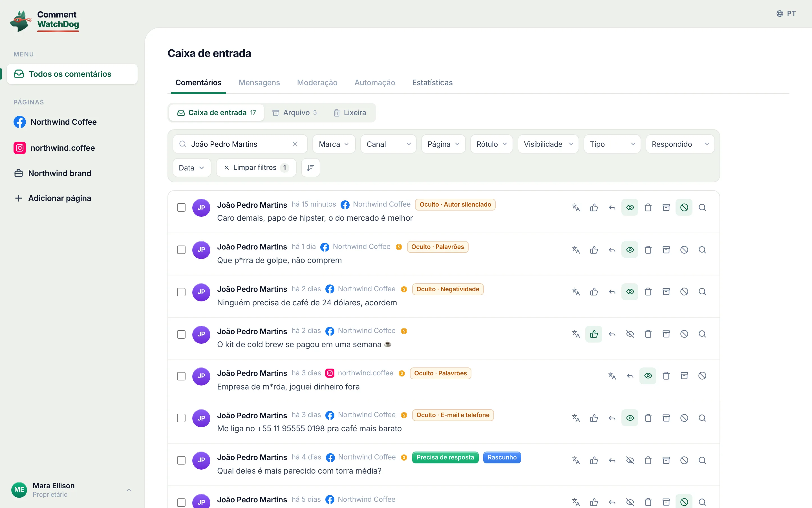Clear filters with Limpar filtros
812x508 pixels.
click(256, 168)
